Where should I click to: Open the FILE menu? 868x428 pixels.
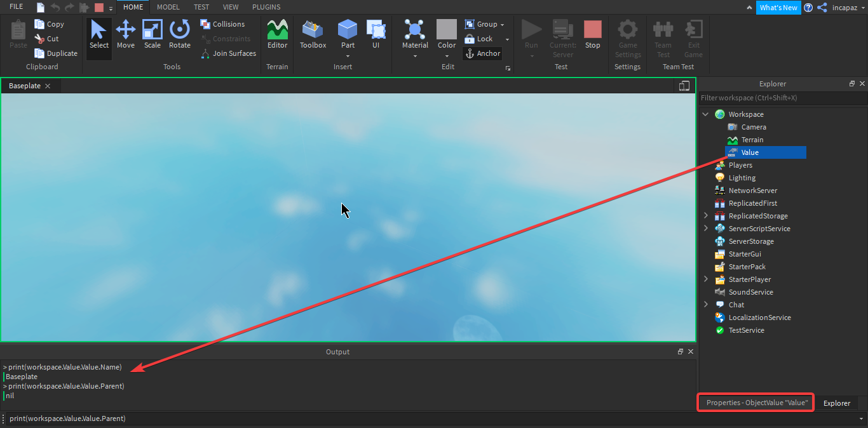(x=15, y=6)
